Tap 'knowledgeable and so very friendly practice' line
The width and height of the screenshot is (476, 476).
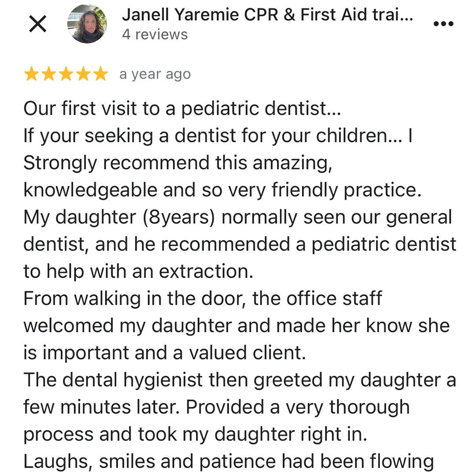point(223,190)
